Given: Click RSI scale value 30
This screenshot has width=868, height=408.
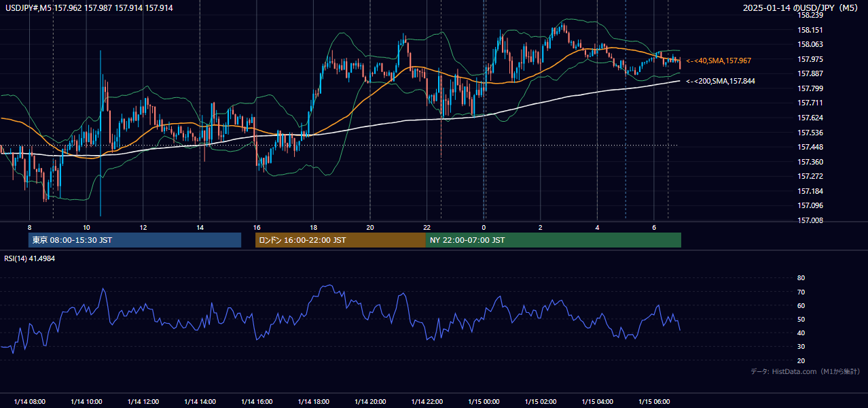Looking at the screenshot, I should pos(801,347).
